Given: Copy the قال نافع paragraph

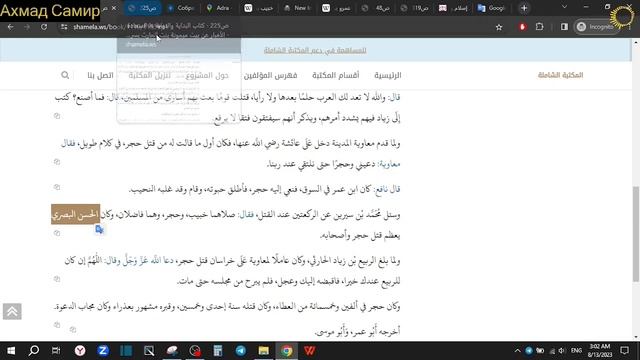Looking at the screenshot, I should pyautogui.click(x=57, y=187).
